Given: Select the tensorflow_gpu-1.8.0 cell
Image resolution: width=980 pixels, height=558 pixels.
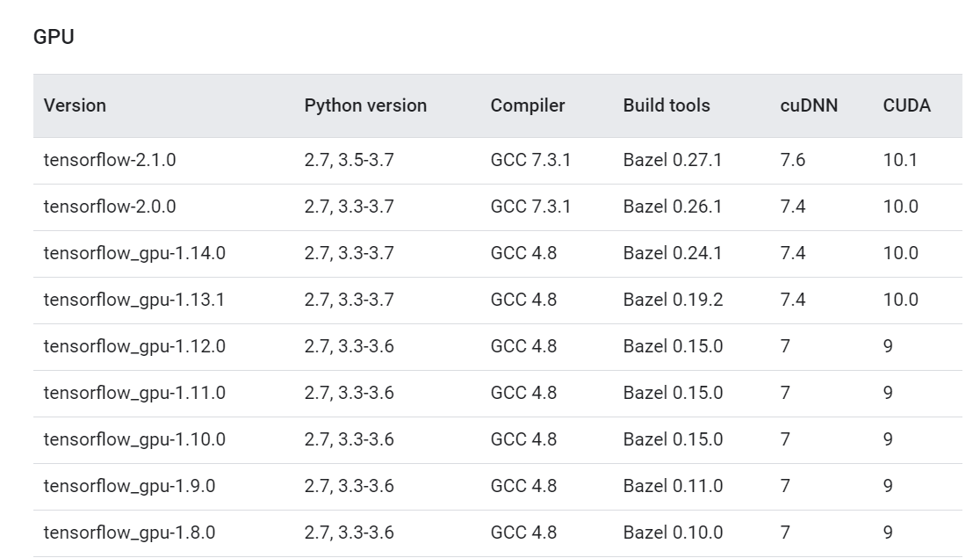Looking at the screenshot, I should tap(130, 533).
